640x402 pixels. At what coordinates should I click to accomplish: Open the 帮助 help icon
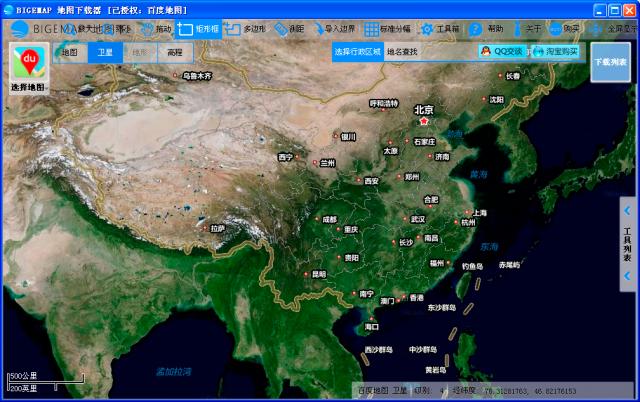(487, 29)
